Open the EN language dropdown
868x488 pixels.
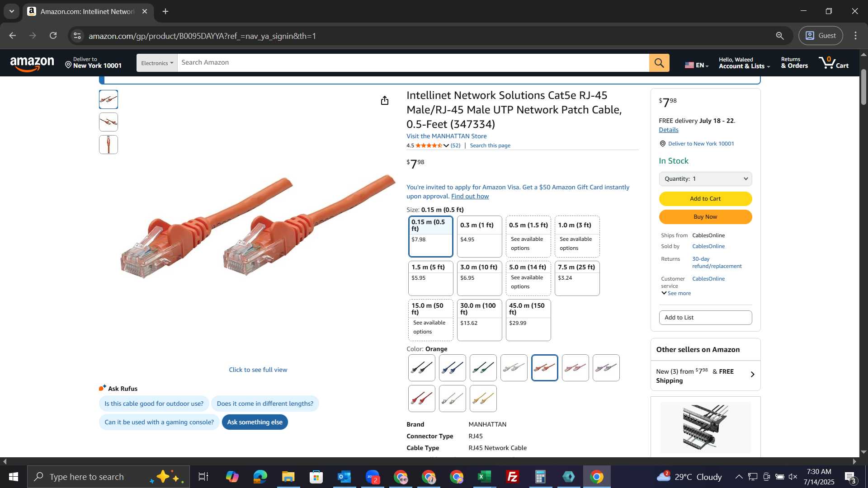point(696,65)
